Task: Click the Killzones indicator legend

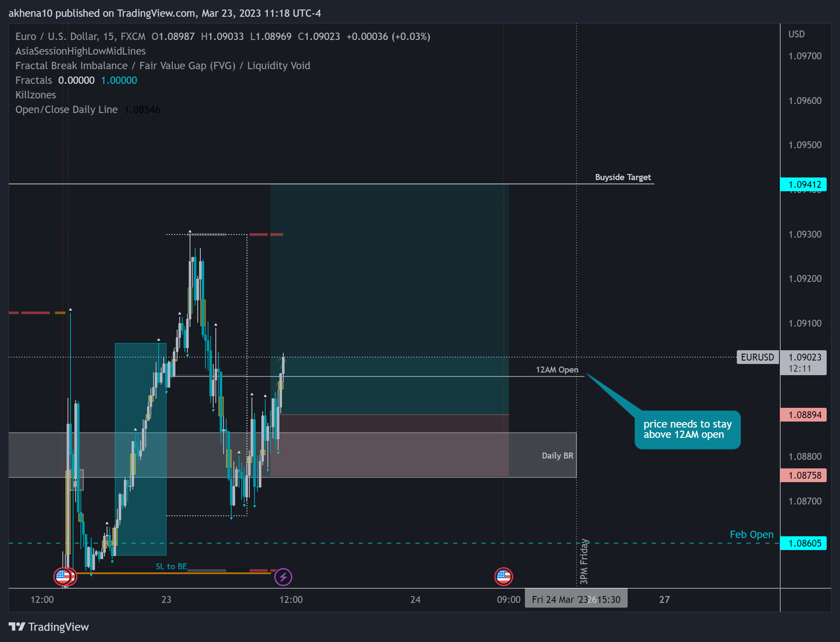Action: tap(36, 95)
